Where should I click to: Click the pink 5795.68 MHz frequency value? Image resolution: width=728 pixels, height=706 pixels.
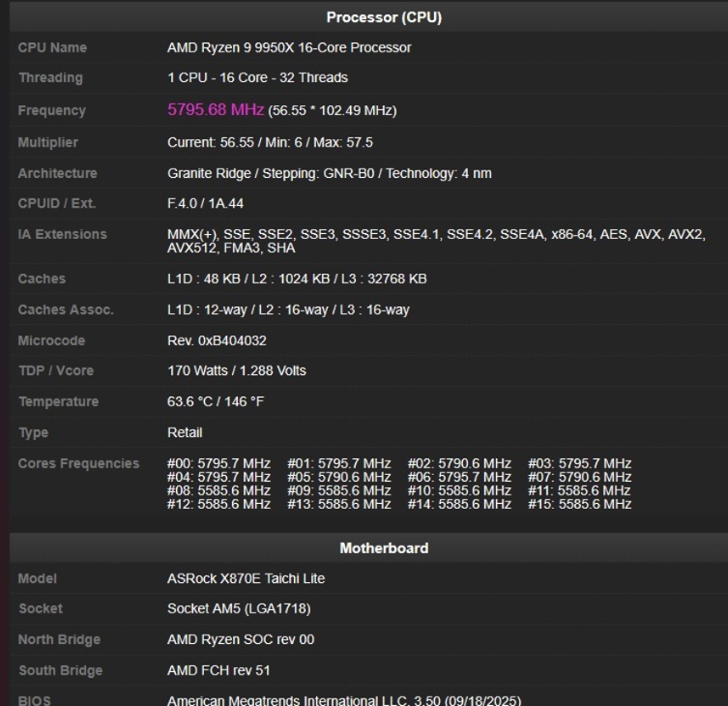[x=216, y=109]
